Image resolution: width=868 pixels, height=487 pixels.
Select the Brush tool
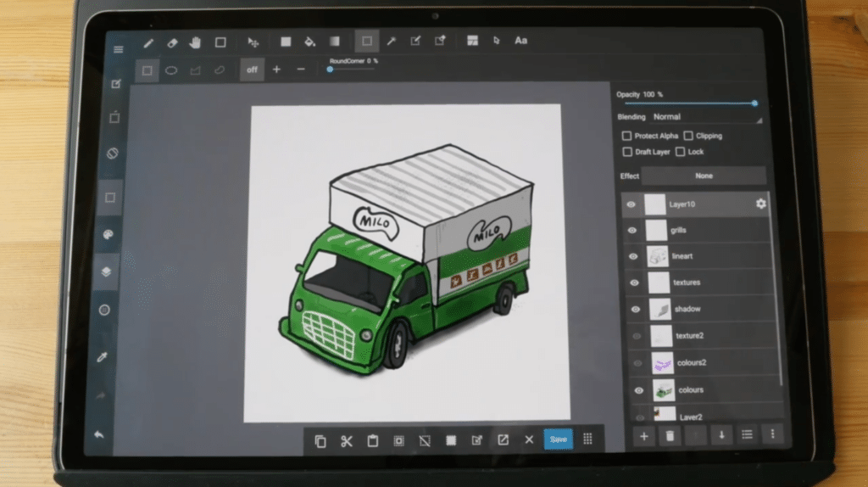point(148,42)
